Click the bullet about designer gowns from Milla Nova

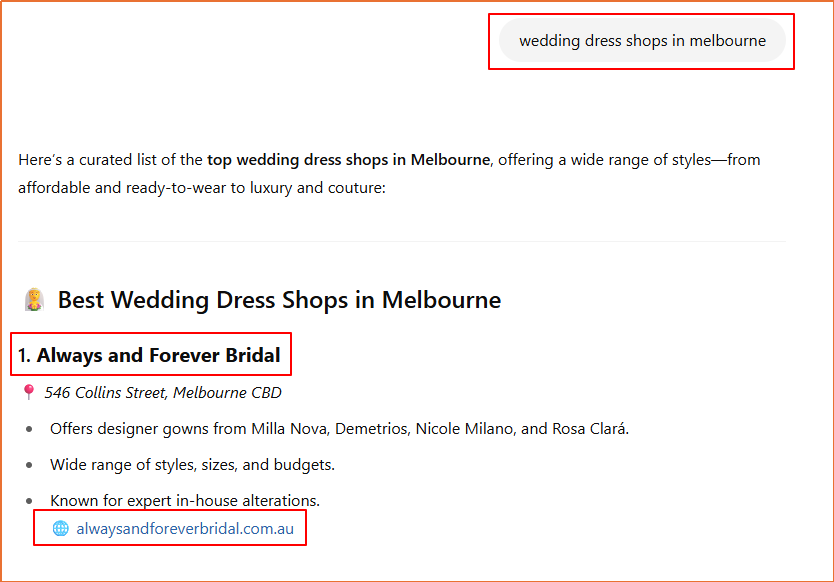339,429
